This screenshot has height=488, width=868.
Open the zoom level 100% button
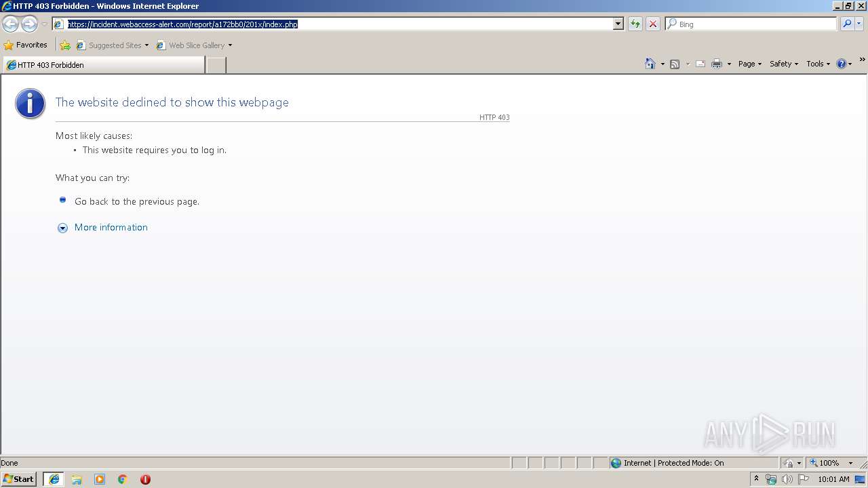click(825, 463)
